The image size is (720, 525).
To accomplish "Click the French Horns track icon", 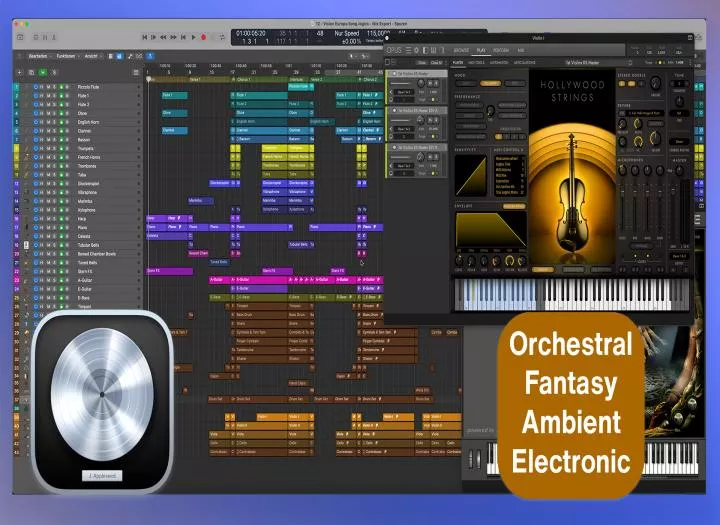I will [x=27, y=157].
